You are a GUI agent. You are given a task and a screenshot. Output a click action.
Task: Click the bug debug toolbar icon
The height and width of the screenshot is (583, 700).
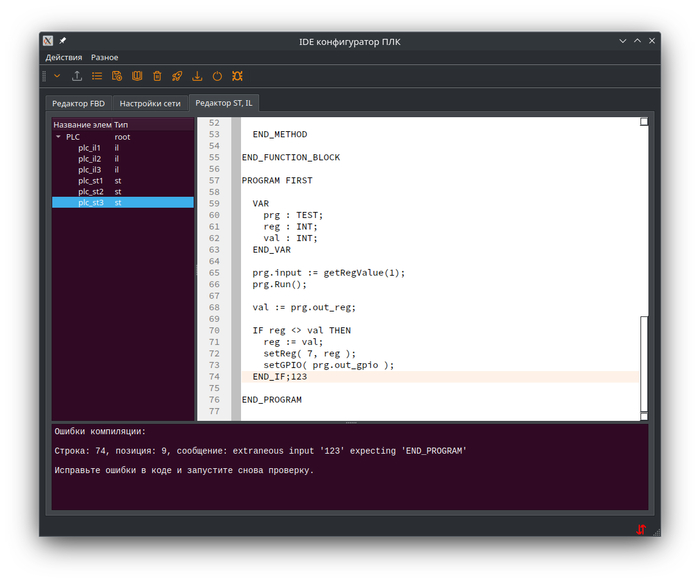point(237,76)
